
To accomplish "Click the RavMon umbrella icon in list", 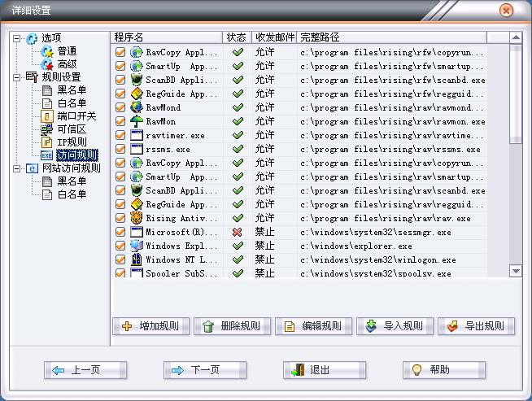I will click(x=137, y=121).
